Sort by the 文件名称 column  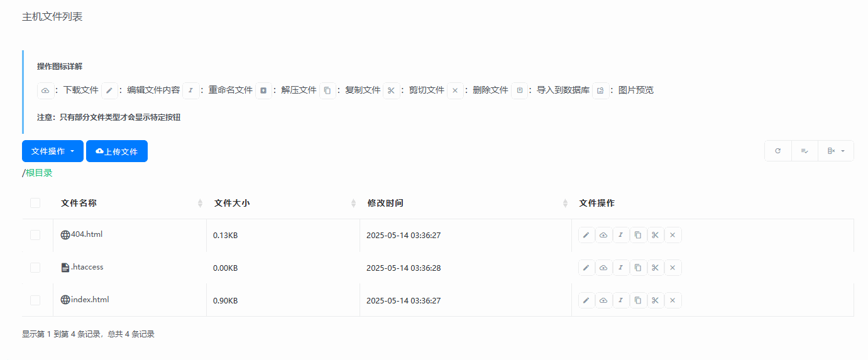[129, 203]
